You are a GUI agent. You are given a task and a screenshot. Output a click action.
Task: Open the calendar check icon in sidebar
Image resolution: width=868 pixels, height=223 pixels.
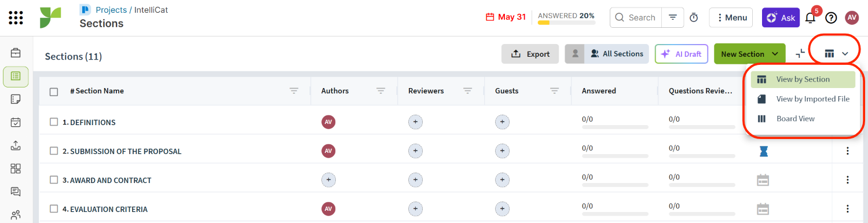click(x=16, y=122)
